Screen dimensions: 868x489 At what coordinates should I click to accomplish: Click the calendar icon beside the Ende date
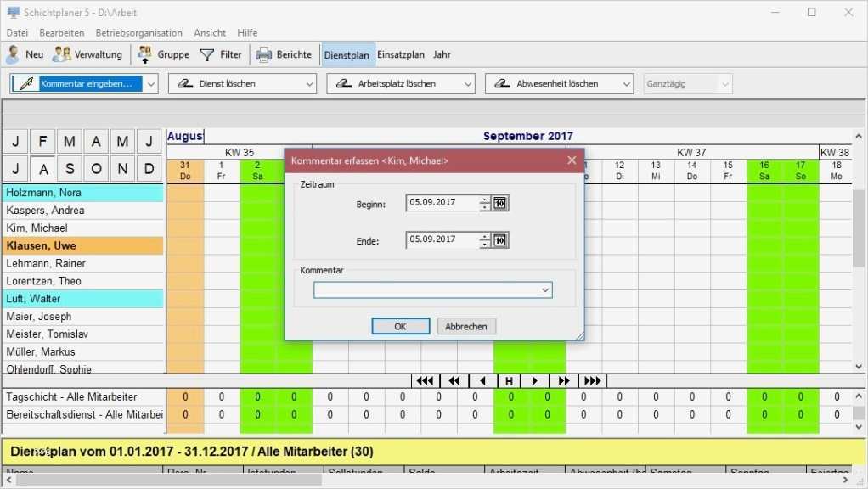click(x=500, y=240)
